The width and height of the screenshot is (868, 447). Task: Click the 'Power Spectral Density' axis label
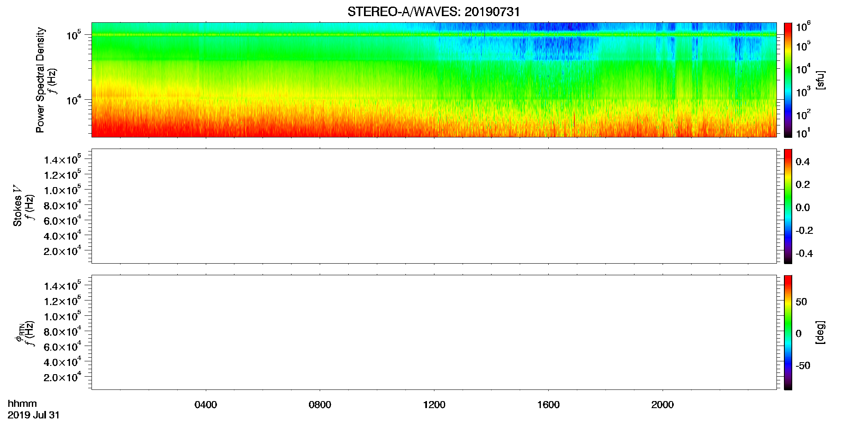click(x=40, y=80)
